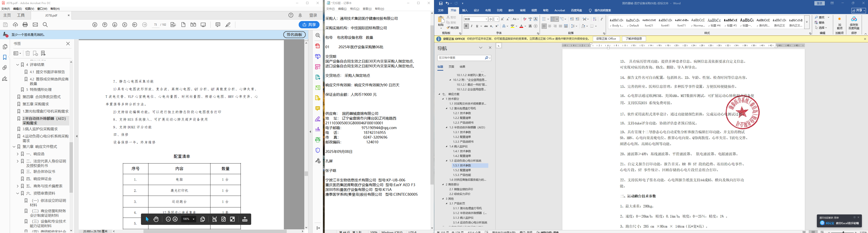Click Acrobat notification bell
868x233 pixels.
coord(300,15)
